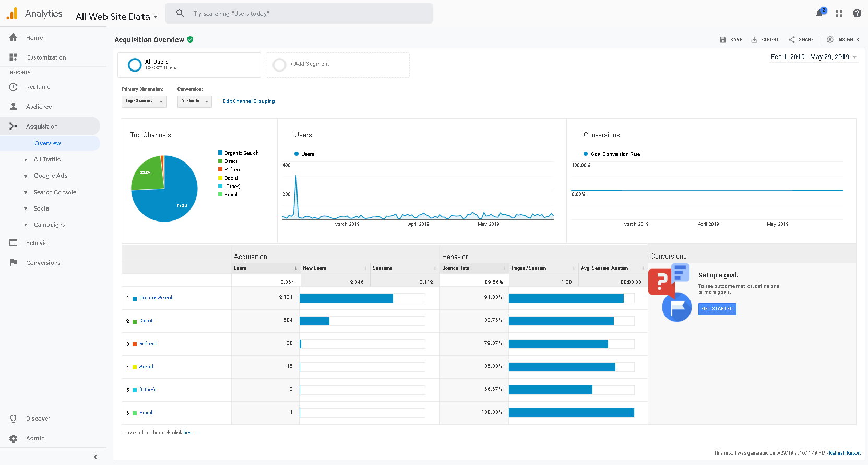The image size is (868, 465).
Task: Sort by the Bounce Rate column header
Action: 474,268
